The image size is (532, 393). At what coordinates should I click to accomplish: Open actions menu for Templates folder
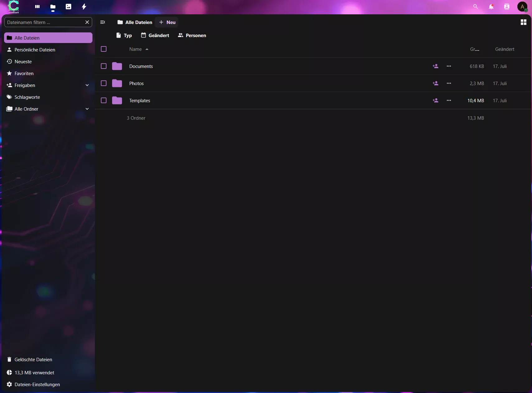(x=449, y=100)
